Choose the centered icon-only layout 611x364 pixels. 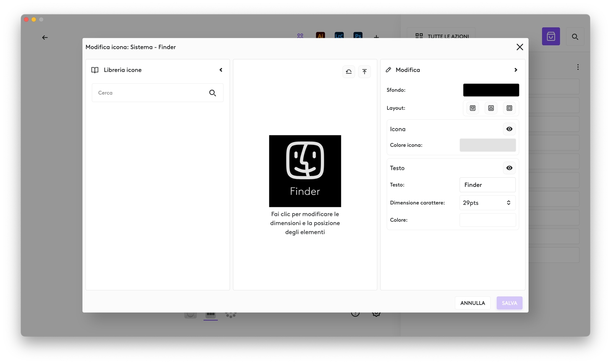point(509,108)
